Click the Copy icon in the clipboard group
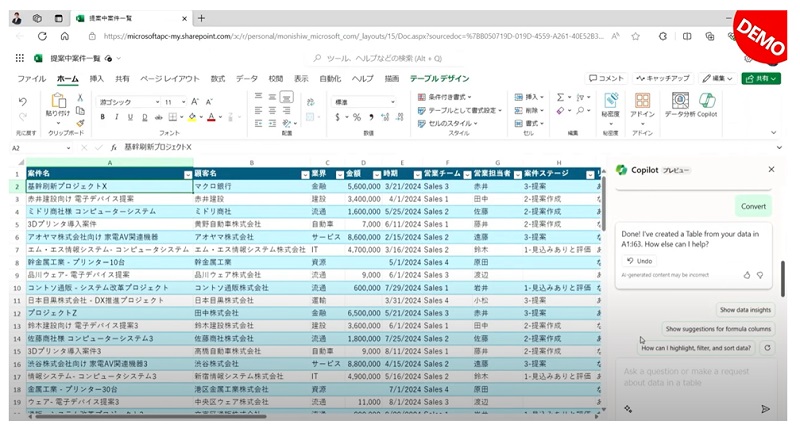800x430 pixels. pyautogui.click(x=80, y=110)
